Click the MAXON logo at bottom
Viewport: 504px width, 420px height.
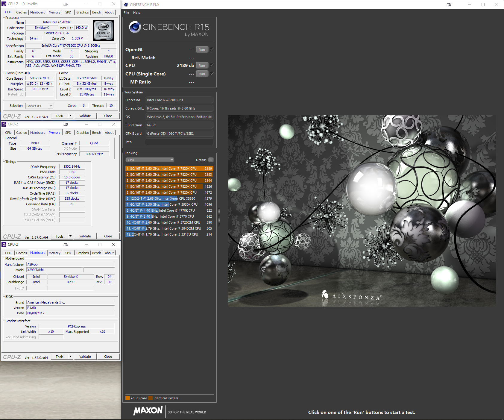[148, 410]
